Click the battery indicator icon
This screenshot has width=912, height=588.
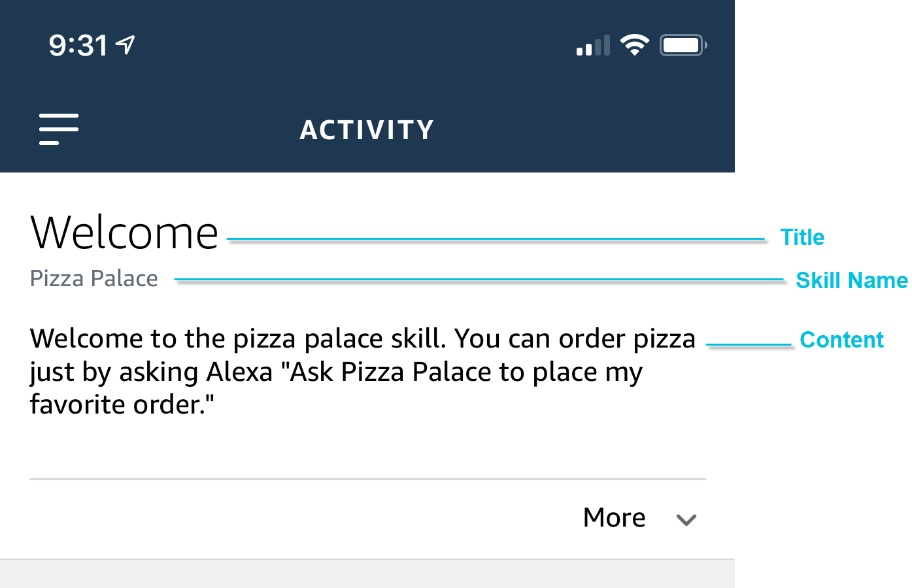tap(683, 45)
